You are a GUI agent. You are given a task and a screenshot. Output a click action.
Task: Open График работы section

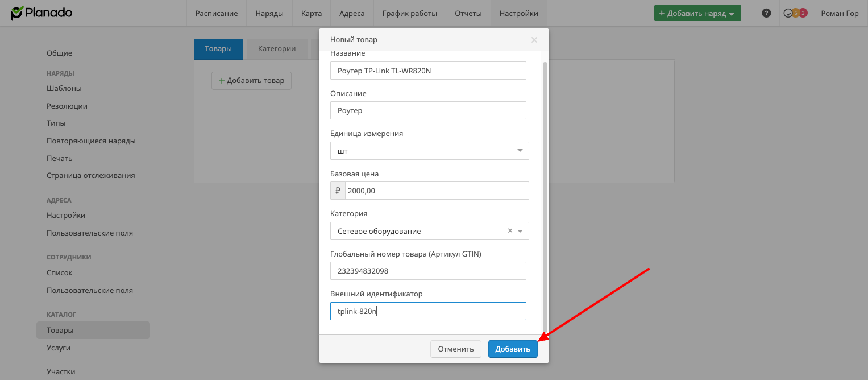[x=410, y=13]
